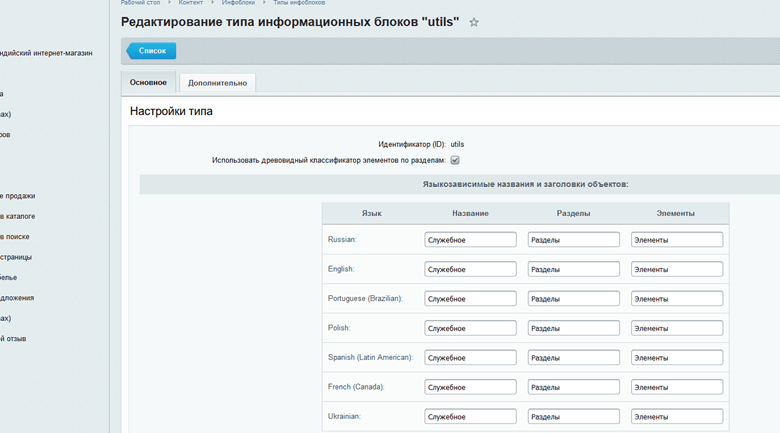
Task: Open the интернет-магазин sidebar item
Action: 46,53
